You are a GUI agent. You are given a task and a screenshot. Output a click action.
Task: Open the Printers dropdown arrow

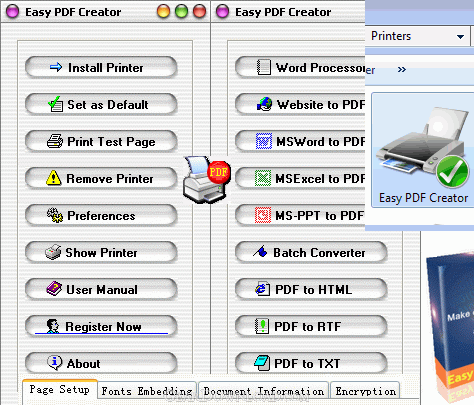pyautogui.click(x=460, y=36)
